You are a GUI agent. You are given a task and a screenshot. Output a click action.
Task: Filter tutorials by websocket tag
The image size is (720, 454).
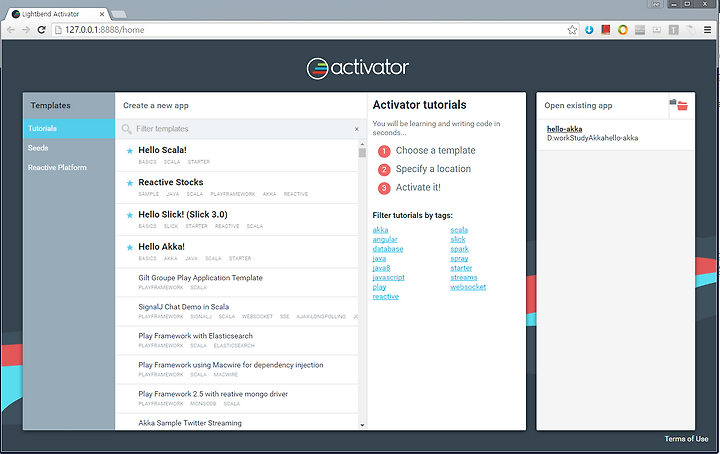[x=468, y=287]
